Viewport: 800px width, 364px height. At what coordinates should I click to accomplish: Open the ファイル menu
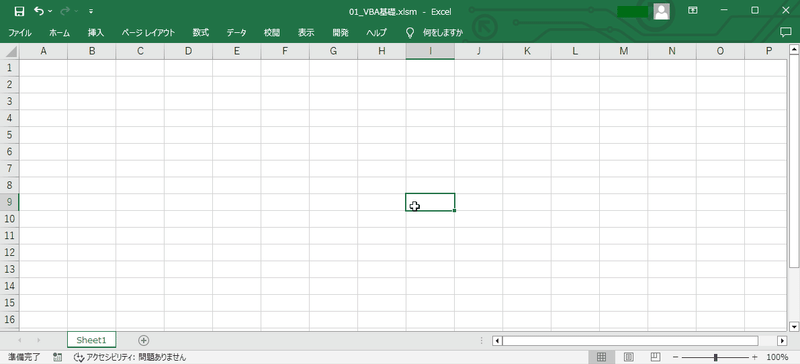coord(20,33)
